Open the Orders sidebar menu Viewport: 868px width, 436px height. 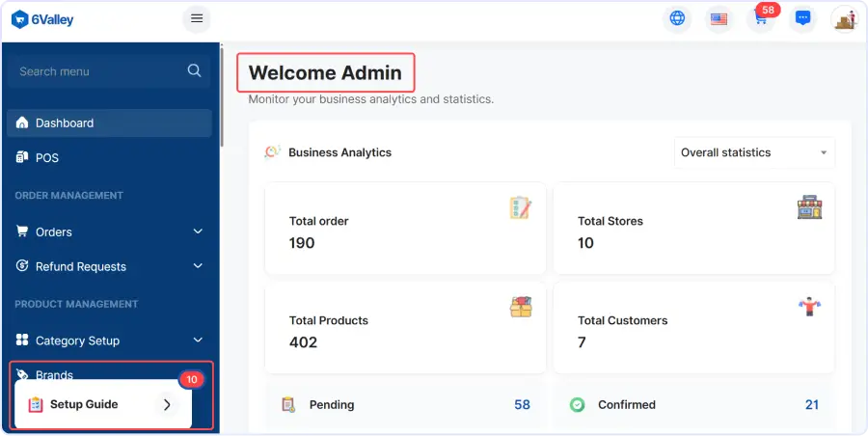[109, 232]
